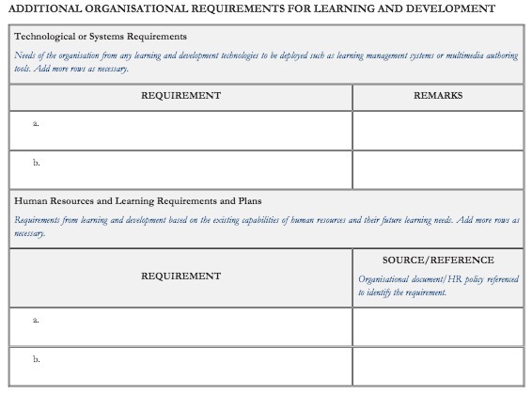The height and width of the screenshot is (395, 532).
Task: Select the 'Technological or Systems Requirements' heading
Action: pos(101,37)
